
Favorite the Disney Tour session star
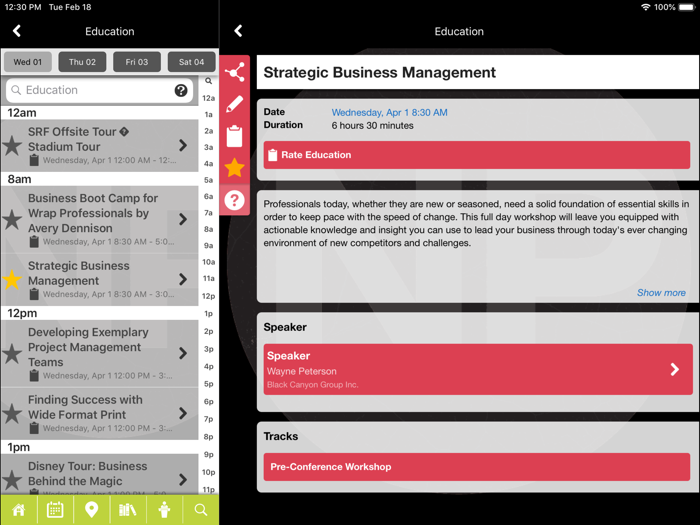[x=12, y=480]
